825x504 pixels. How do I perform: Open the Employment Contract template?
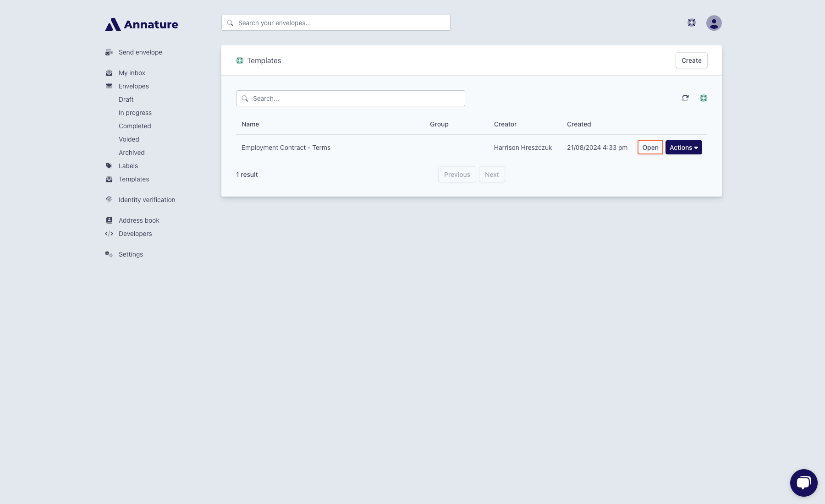[x=650, y=148]
